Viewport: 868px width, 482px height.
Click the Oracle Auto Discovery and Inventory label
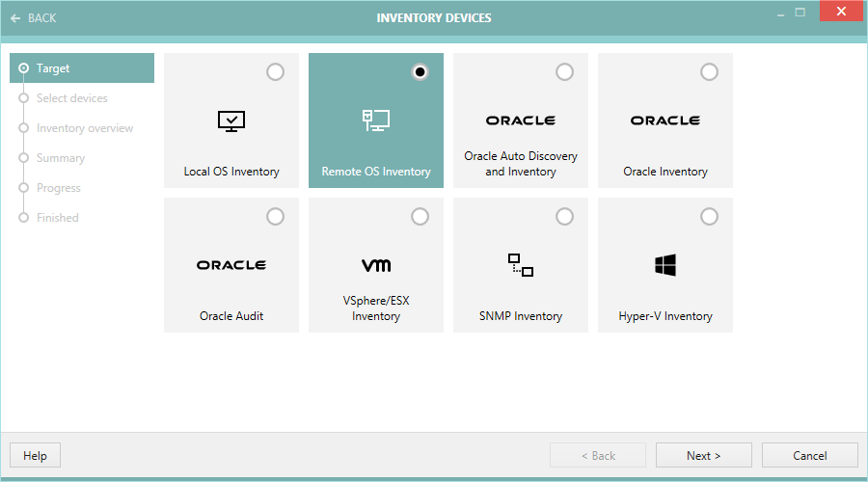tap(521, 164)
